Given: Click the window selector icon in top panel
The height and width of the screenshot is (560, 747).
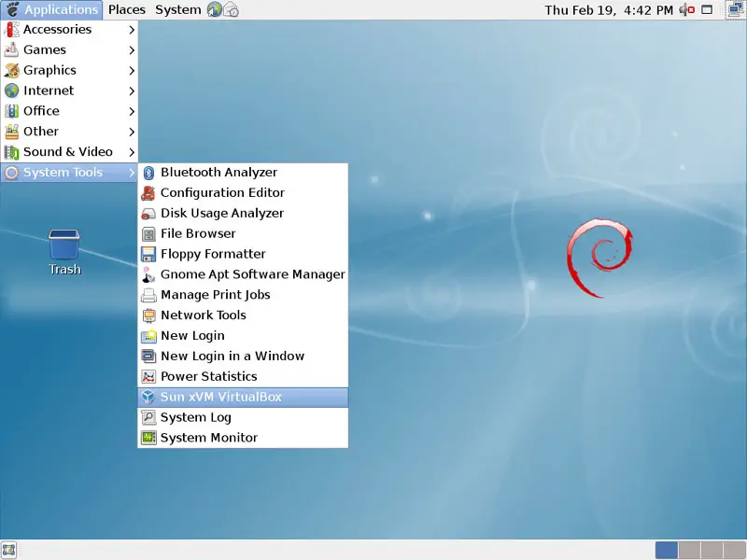Looking at the screenshot, I should (x=707, y=9).
